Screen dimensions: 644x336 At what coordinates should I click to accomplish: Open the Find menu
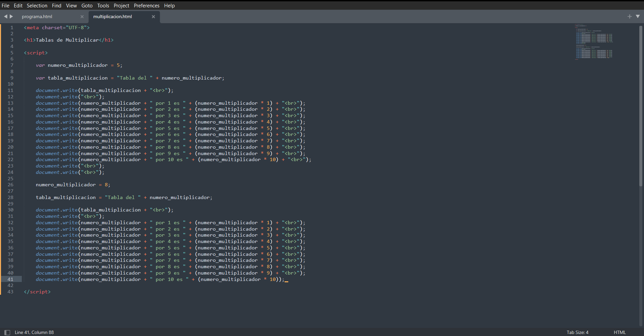click(56, 6)
